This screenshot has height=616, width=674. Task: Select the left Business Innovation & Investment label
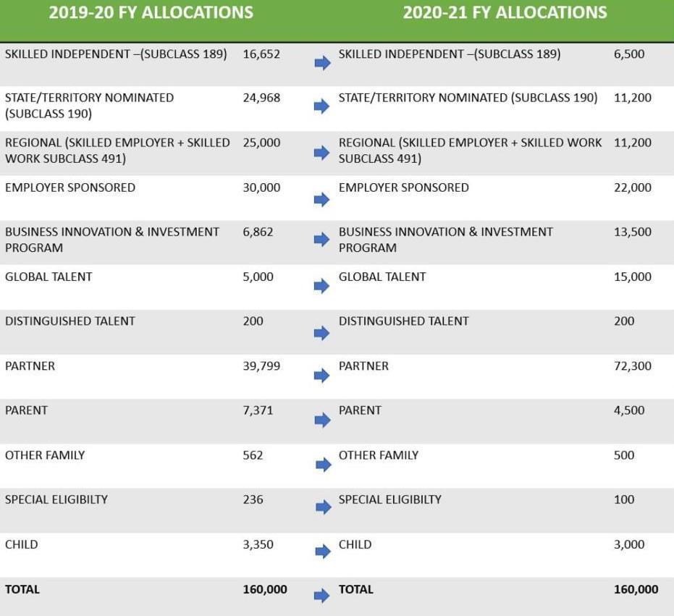coord(112,240)
